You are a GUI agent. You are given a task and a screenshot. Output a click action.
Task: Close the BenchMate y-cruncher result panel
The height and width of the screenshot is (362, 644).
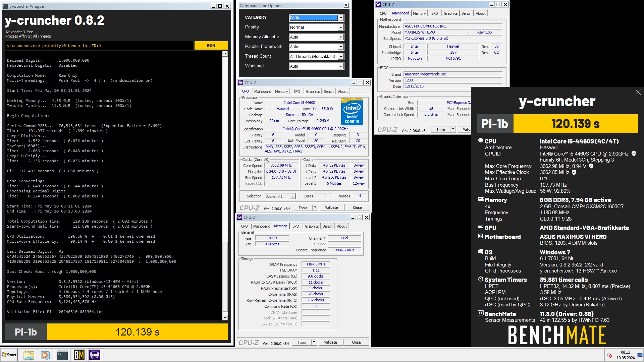[x=638, y=92]
